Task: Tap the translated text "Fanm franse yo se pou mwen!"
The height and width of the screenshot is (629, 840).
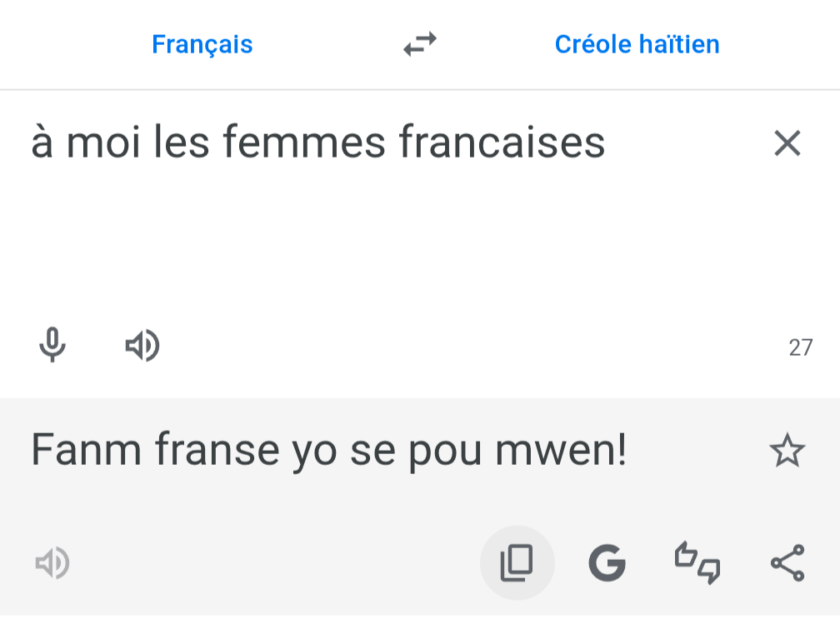Action: 328,451
